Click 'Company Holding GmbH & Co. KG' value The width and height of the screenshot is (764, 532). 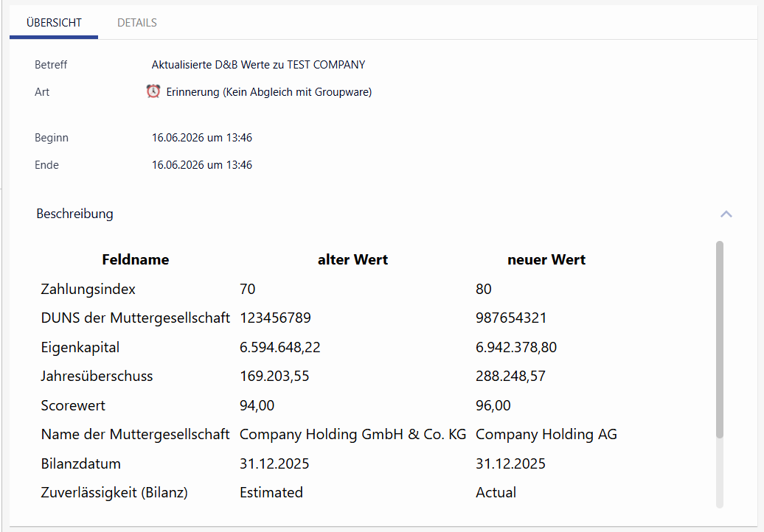click(353, 434)
